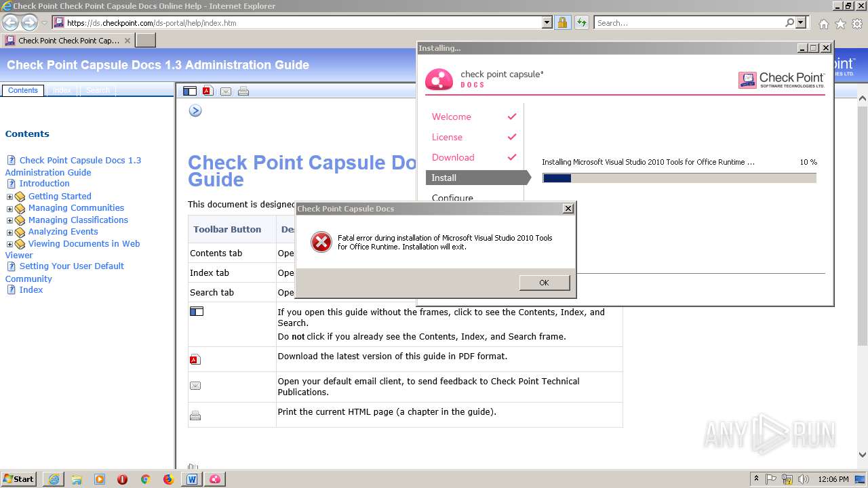
Task: Open Internet Explorer Tools gear icon
Action: [857, 24]
